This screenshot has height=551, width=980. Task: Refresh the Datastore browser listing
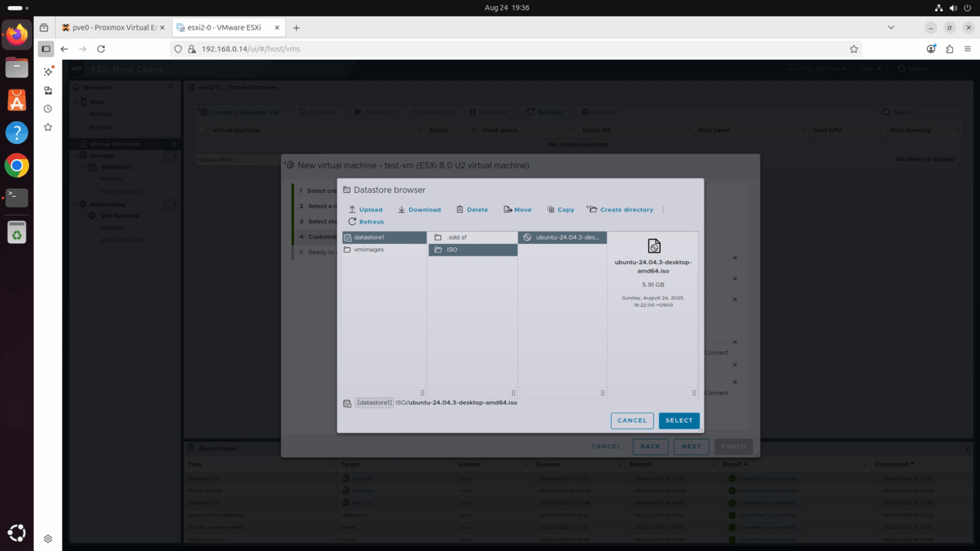tap(366, 222)
